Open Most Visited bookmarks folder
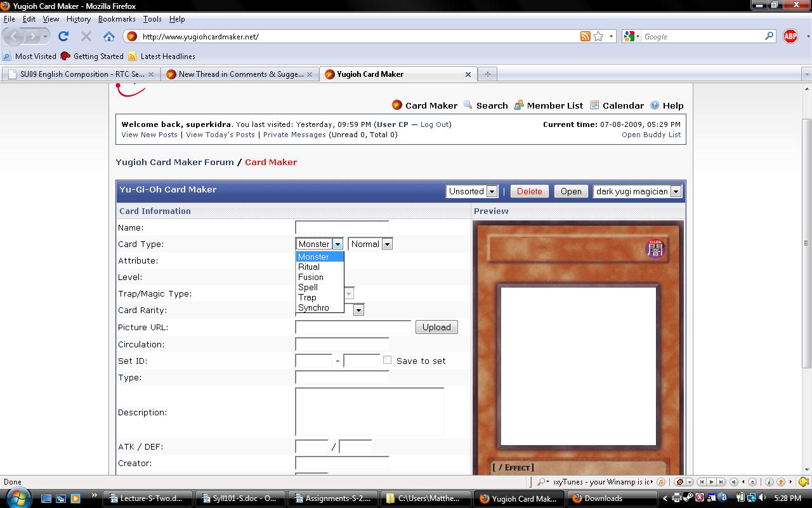 click(30, 56)
